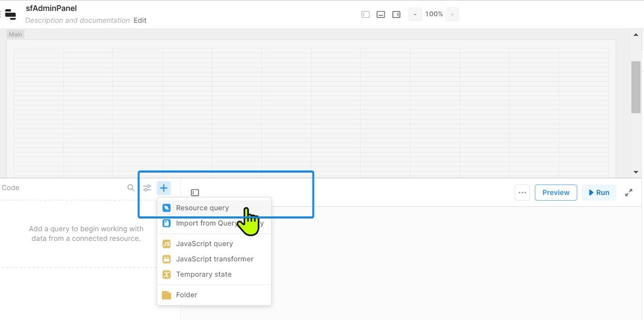The image size is (644, 320).
Task: Select Resource query from the menu
Action: (x=202, y=208)
